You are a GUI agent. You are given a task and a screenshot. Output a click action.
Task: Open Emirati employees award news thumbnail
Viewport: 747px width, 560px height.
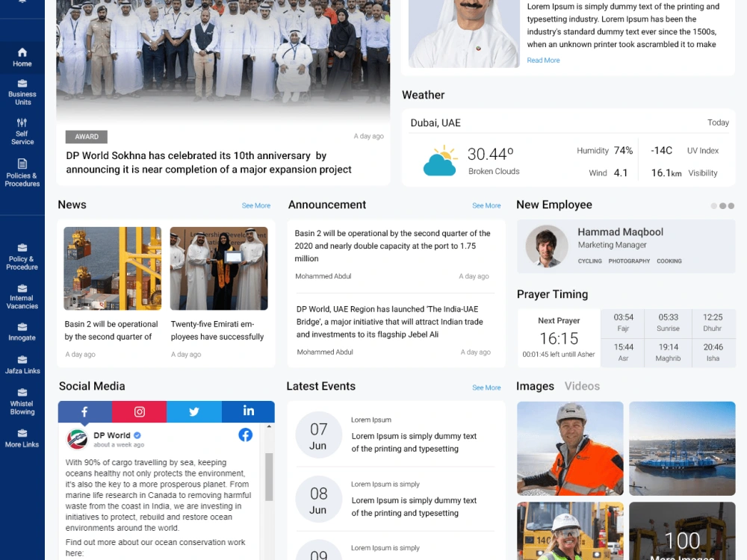[x=219, y=269]
